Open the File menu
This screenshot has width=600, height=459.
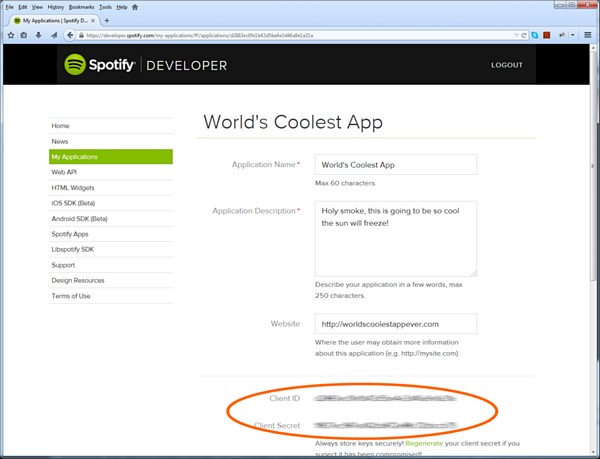coord(10,7)
